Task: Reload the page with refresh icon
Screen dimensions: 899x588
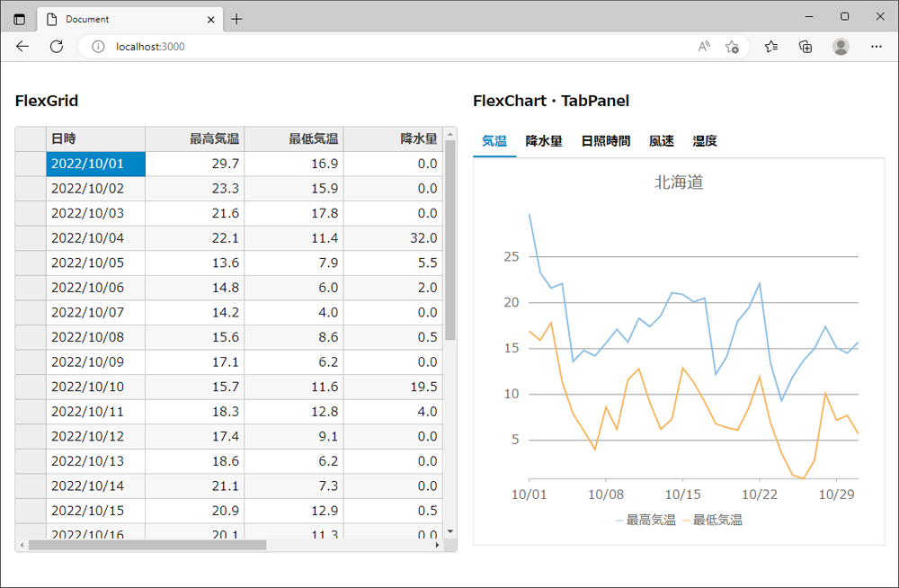Action: click(x=56, y=47)
